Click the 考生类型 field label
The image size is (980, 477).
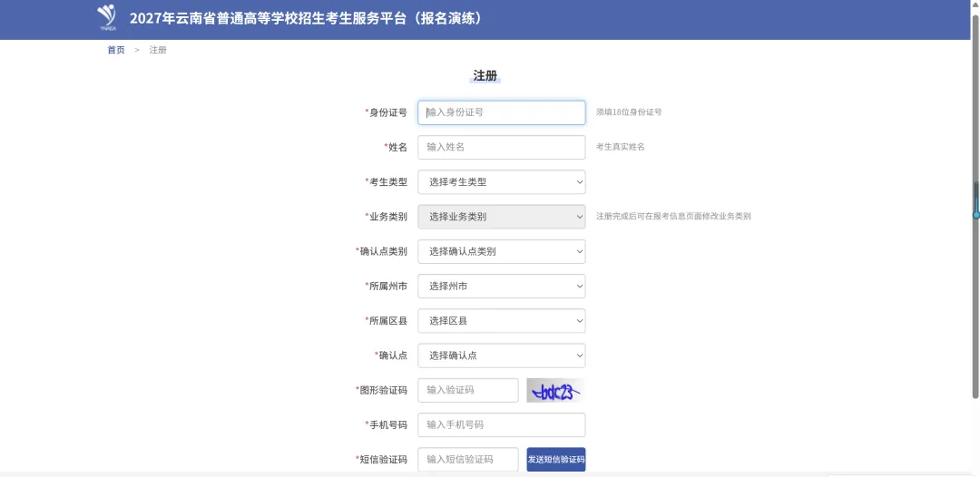click(x=387, y=182)
